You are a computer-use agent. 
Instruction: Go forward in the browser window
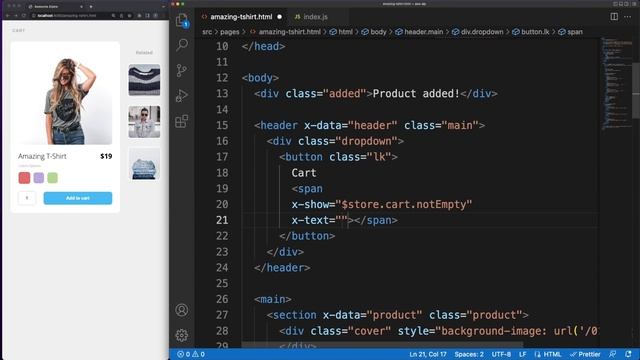pos(16,16)
